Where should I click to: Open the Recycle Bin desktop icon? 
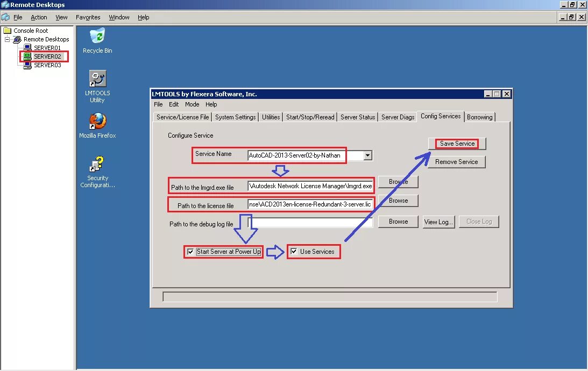[x=97, y=40]
